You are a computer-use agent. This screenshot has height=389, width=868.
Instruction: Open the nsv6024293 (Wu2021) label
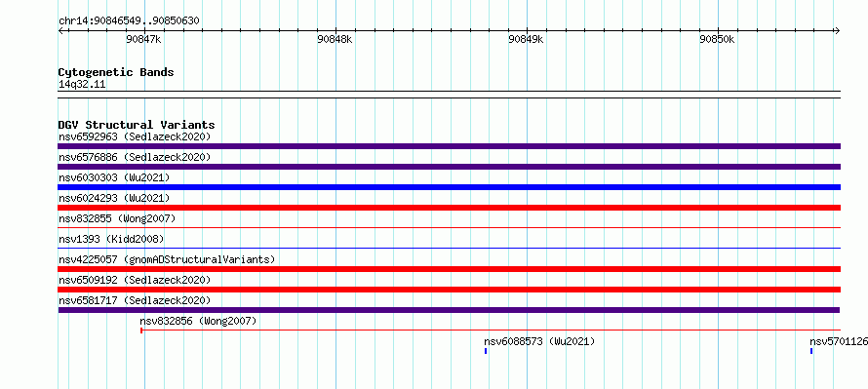coord(114,198)
